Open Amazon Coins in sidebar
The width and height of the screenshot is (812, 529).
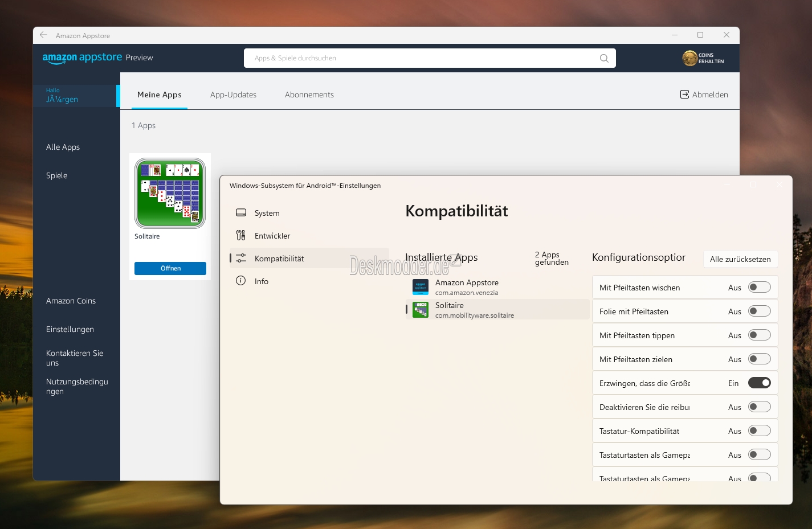(71, 301)
